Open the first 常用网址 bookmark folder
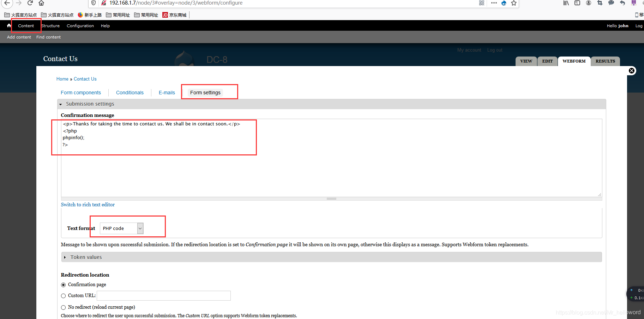 (118, 15)
